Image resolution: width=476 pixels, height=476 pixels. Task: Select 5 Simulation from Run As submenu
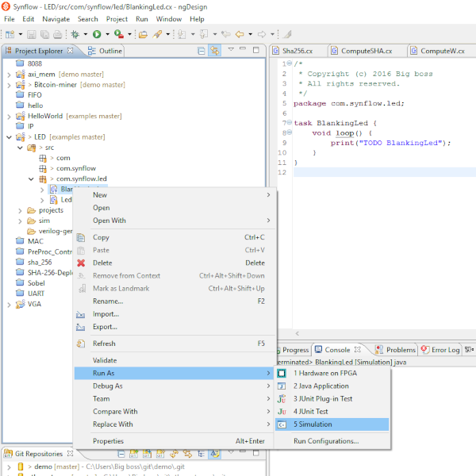point(313,424)
